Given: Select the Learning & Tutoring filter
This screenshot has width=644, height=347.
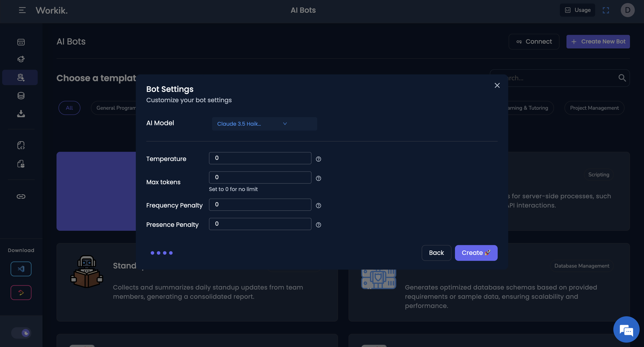Looking at the screenshot, I should (530, 108).
